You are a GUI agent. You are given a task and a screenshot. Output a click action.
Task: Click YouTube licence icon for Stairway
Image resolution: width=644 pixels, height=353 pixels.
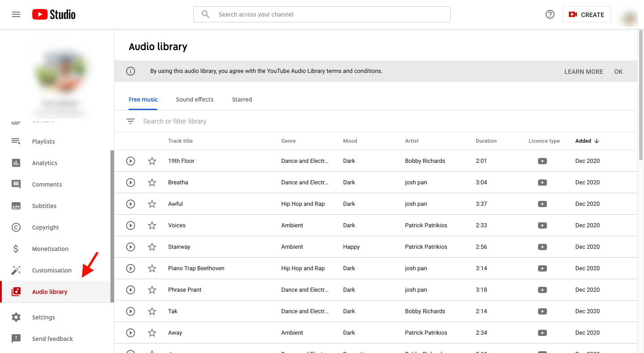coord(542,247)
